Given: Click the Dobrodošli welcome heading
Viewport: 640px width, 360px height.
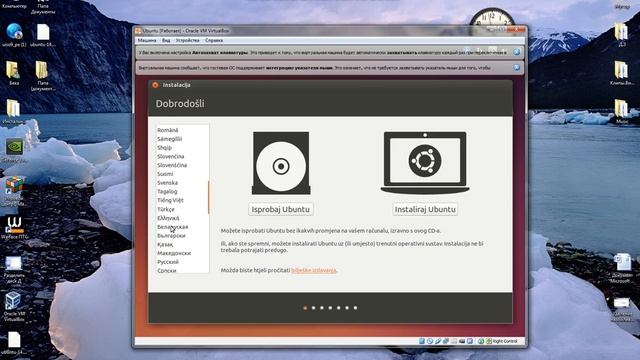Looking at the screenshot, I should click(x=180, y=104).
